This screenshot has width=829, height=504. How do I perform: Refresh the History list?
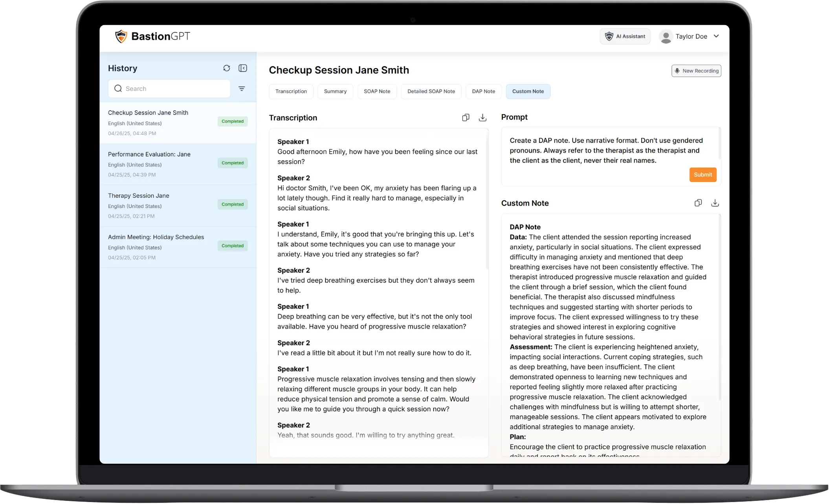pyautogui.click(x=227, y=68)
